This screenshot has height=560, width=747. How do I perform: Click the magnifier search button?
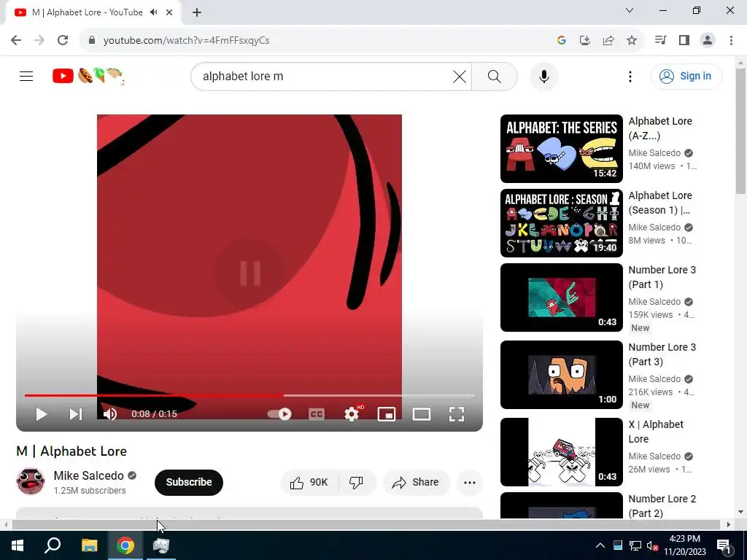(x=494, y=76)
